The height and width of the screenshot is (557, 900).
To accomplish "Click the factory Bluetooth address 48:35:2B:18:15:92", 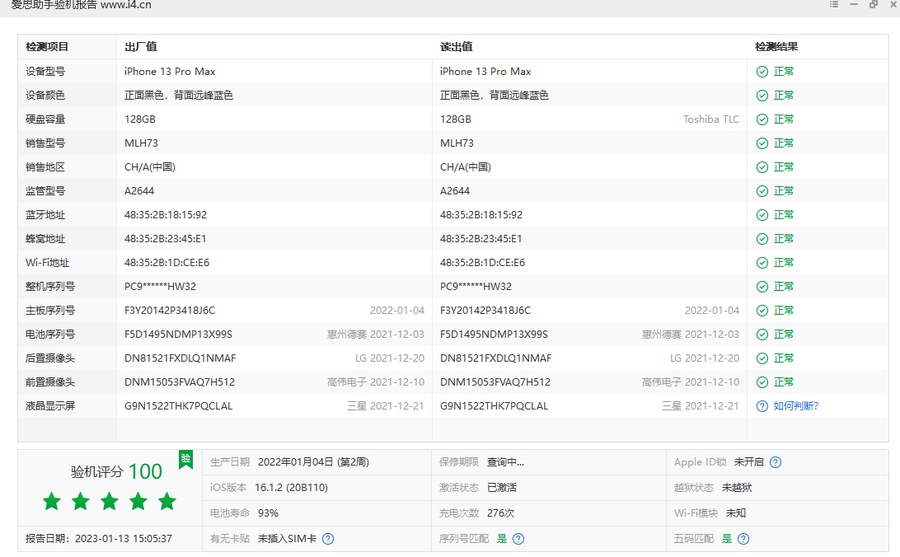I will point(165,215).
